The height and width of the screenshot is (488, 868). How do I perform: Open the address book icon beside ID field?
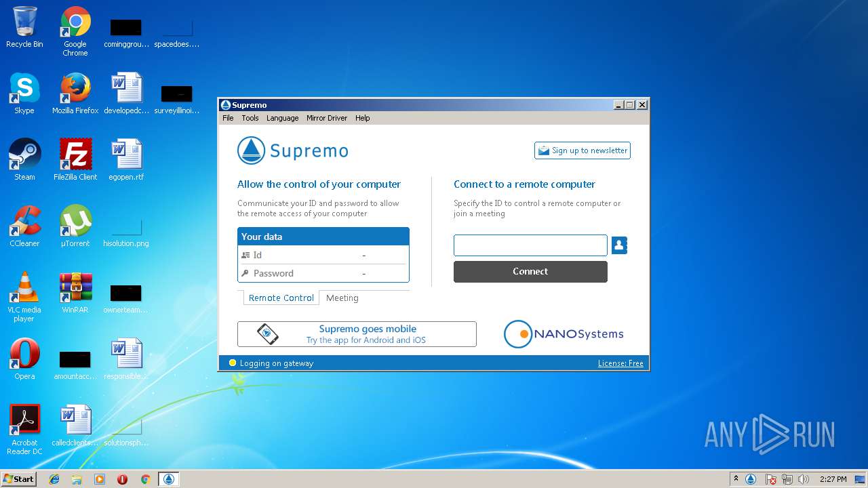(619, 245)
